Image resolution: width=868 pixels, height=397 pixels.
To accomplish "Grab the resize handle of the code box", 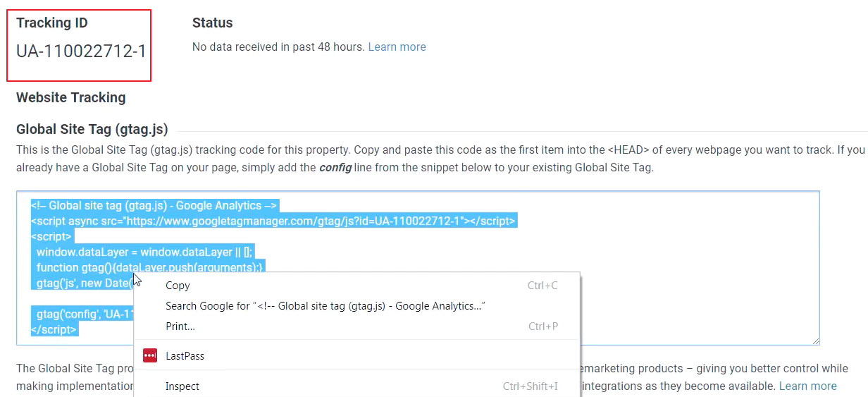I will click(x=815, y=341).
